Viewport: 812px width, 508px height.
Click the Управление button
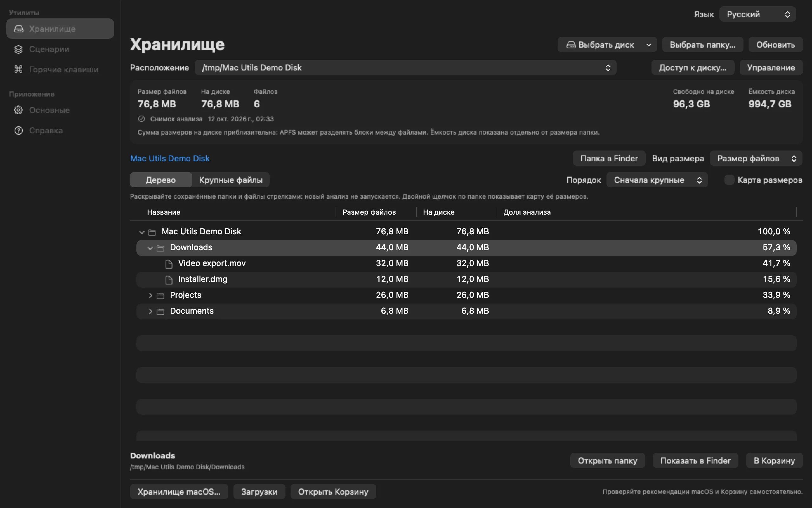click(771, 68)
